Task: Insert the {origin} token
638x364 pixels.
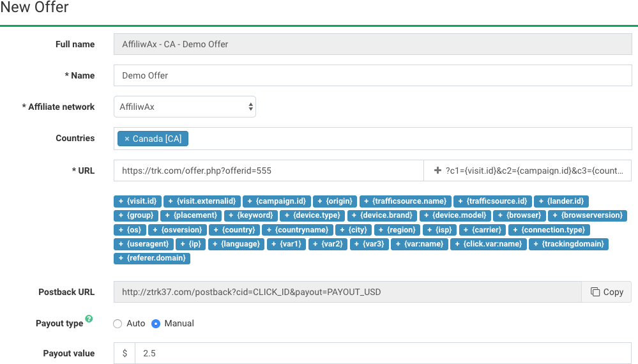Action: (335, 201)
